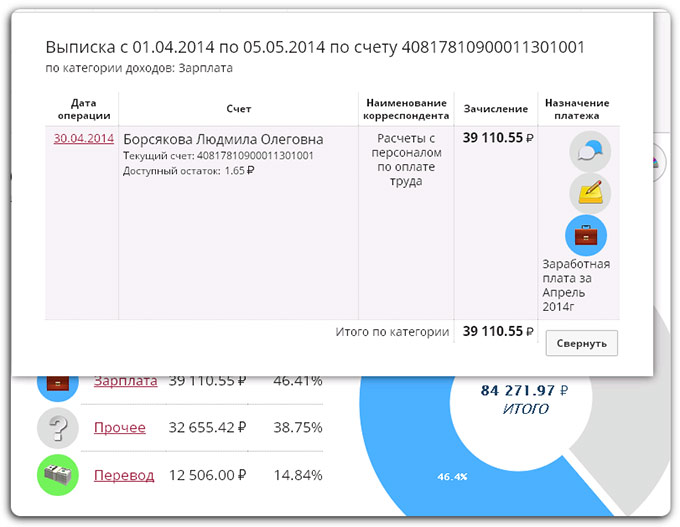Click the 12 506.00 ₽ Перевод amount
Viewport: 680px width, 527px height.
(x=207, y=475)
